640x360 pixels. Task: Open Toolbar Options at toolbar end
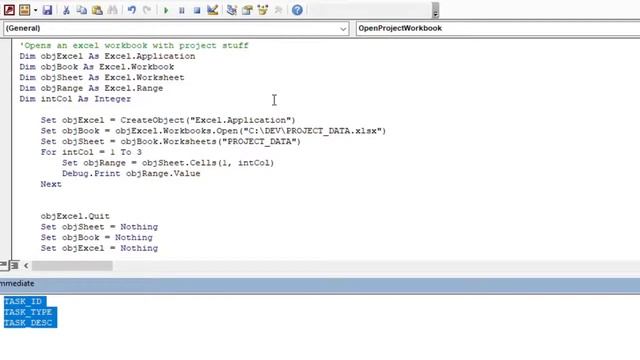pos(435,11)
